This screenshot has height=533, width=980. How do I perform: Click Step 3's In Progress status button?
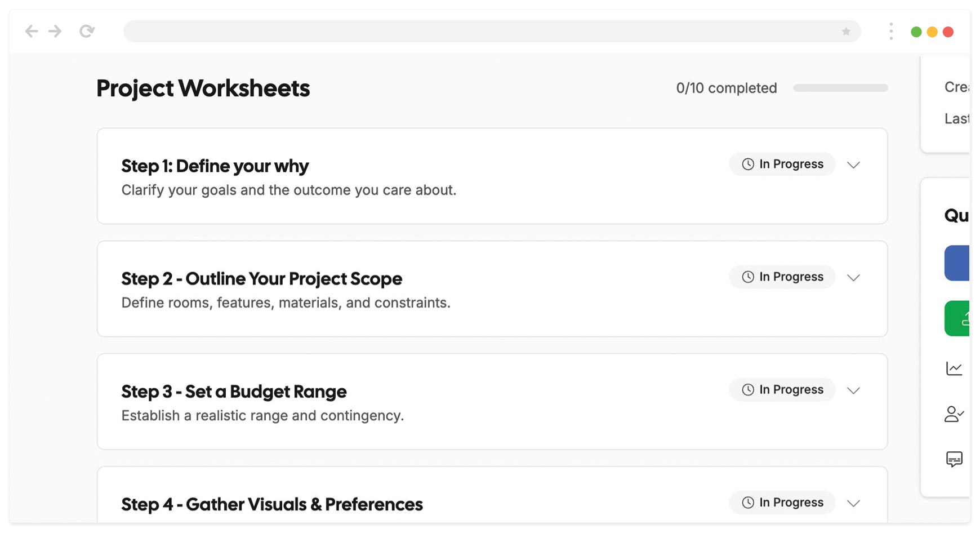coord(782,389)
